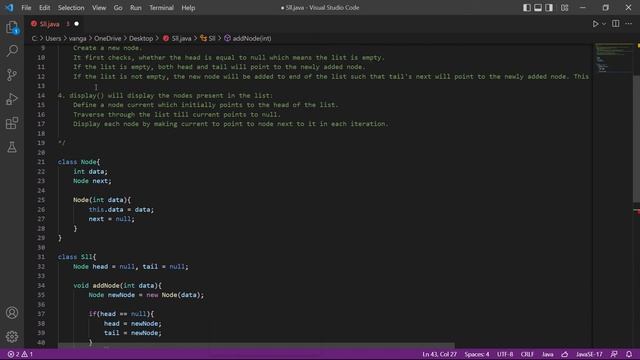Screen dimensions: 640x360
Task: Open the Extensions view
Action: point(12,123)
